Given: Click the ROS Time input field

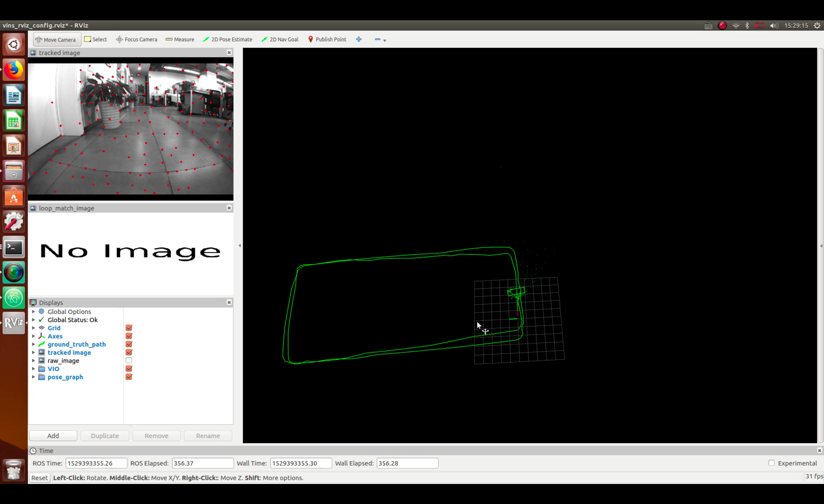Looking at the screenshot, I should coord(96,463).
